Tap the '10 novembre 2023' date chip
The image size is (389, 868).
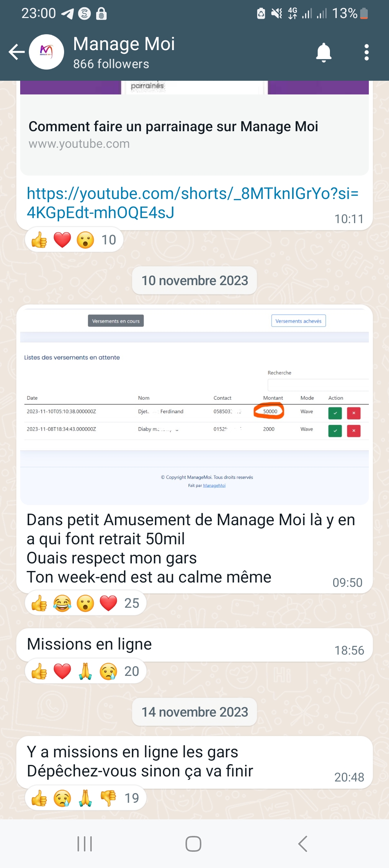click(x=194, y=280)
